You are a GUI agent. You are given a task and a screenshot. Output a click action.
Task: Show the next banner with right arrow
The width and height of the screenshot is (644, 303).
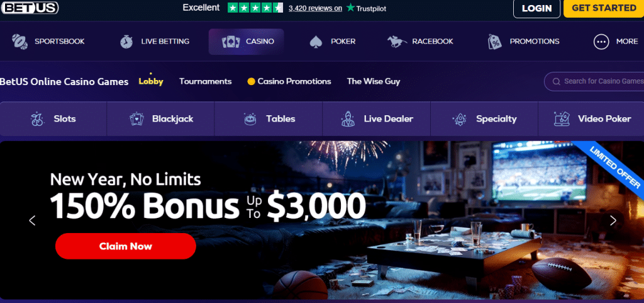click(613, 220)
